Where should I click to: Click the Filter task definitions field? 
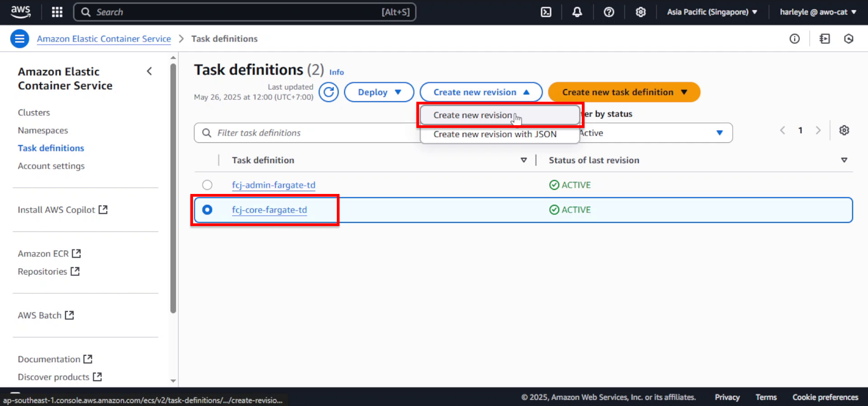pyautogui.click(x=307, y=133)
